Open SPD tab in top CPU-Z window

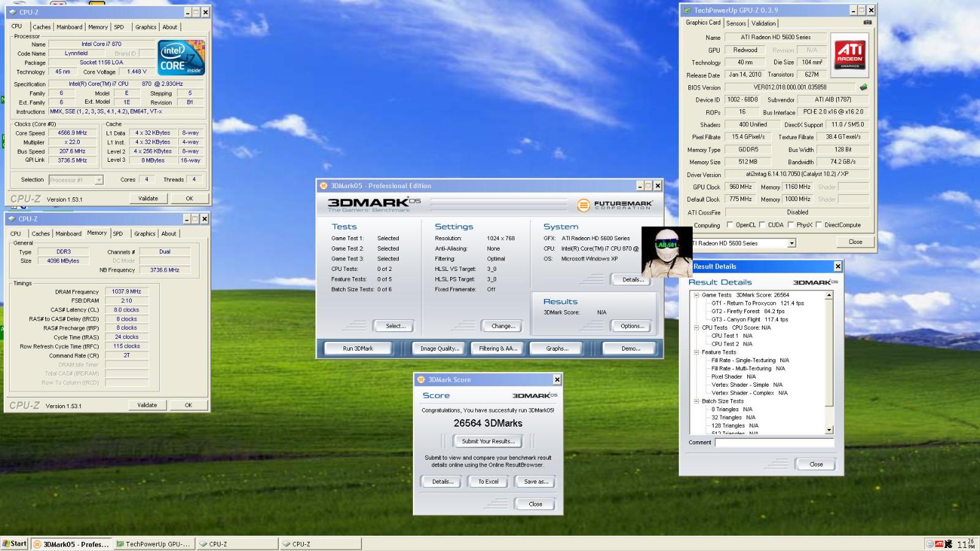pos(119,27)
